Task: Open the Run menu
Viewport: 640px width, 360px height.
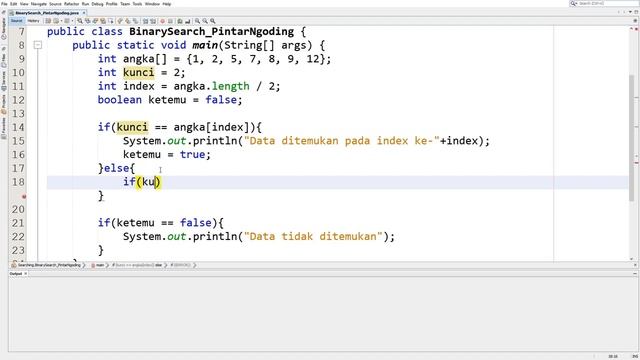Action: click(x=85, y=4)
